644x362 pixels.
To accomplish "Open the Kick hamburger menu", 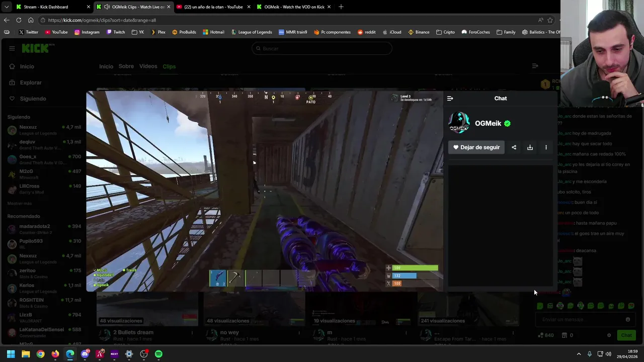I will pos(12,48).
